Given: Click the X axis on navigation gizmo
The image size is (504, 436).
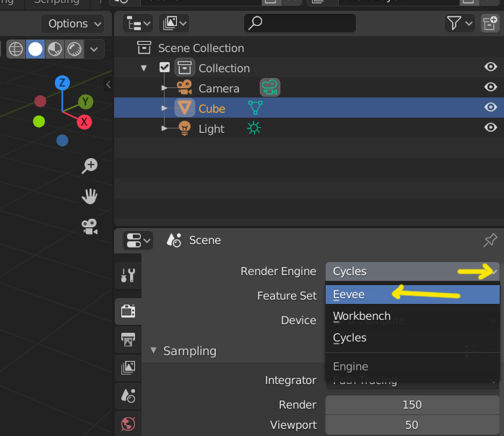Looking at the screenshot, I should point(84,122).
